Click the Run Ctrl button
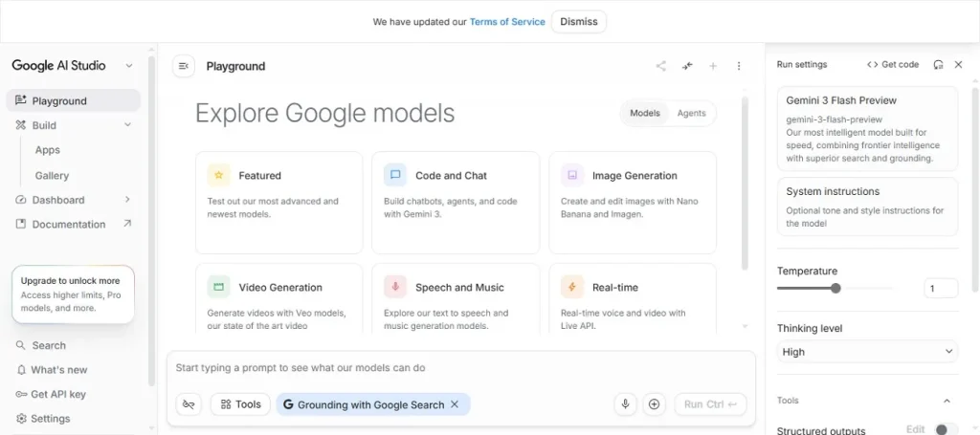The width and height of the screenshot is (980, 435). pyautogui.click(x=711, y=404)
